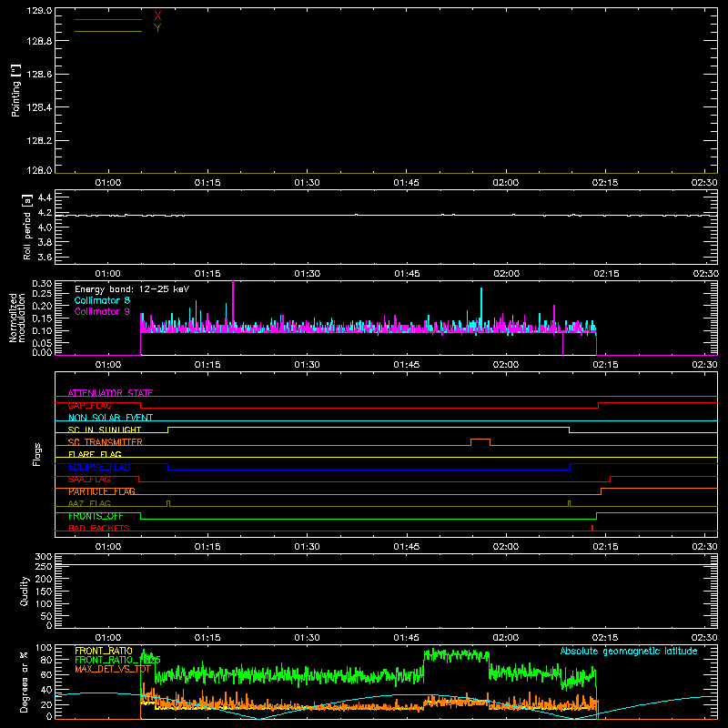Click the FLARE_FLAG label
Viewport: 728px width, 728px height.
pos(95,454)
